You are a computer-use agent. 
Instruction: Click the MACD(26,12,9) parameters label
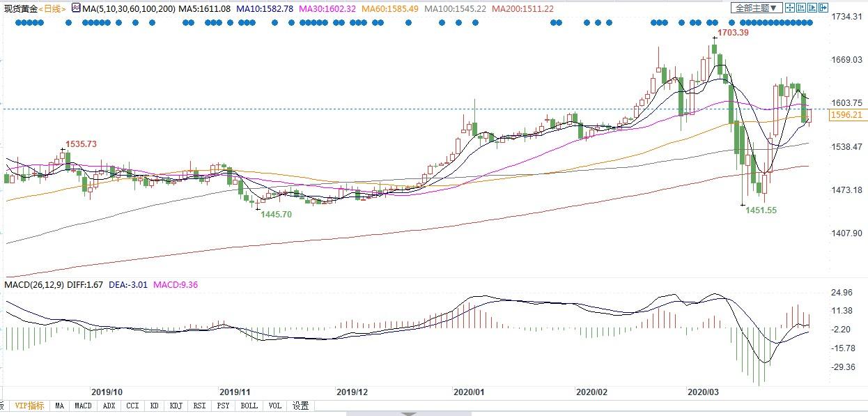(x=33, y=284)
